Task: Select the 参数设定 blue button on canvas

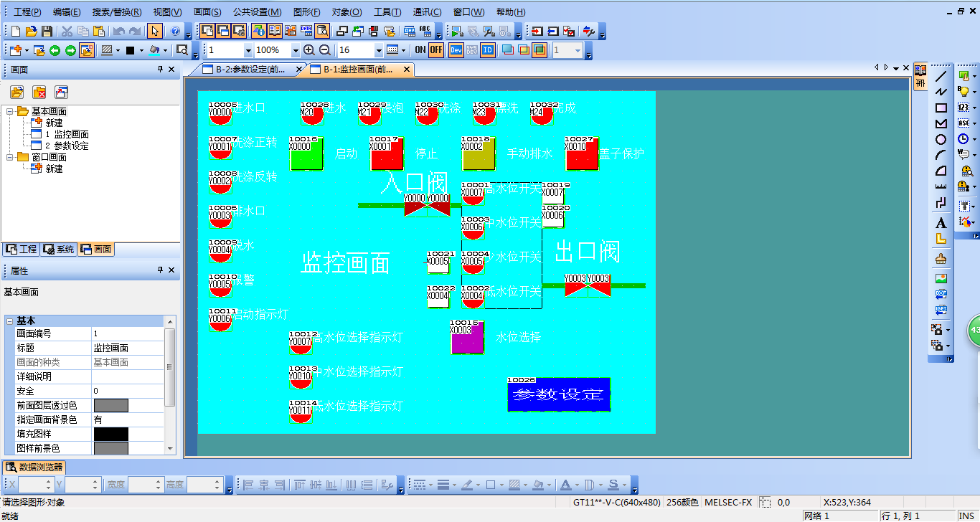Action: pyautogui.click(x=559, y=394)
